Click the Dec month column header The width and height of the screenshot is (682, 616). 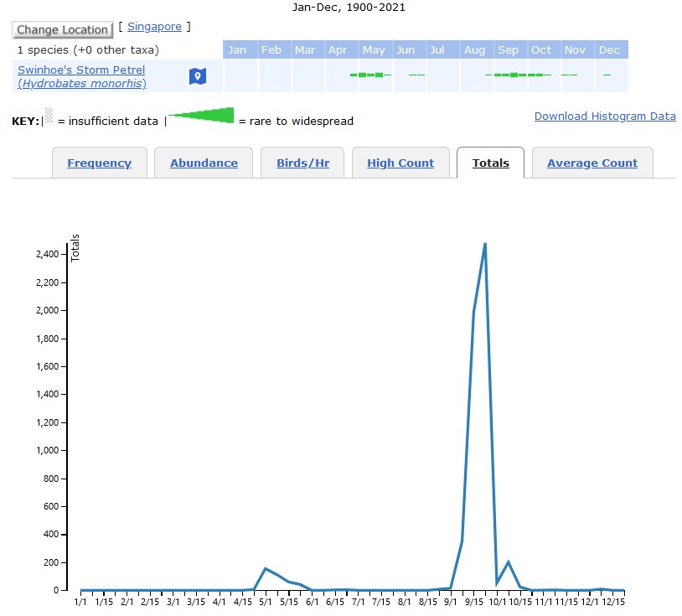pyautogui.click(x=609, y=50)
